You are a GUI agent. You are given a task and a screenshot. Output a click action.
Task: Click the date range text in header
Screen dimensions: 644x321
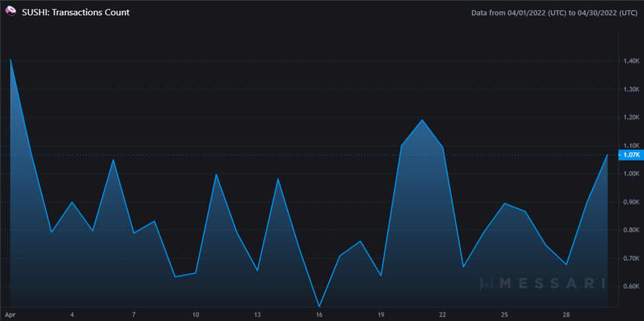pos(554,13)
